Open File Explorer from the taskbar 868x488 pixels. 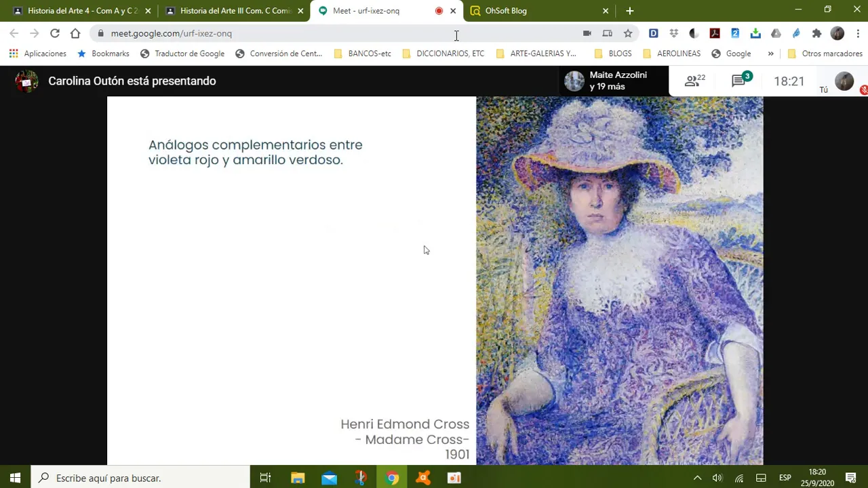tap(298, 478)
